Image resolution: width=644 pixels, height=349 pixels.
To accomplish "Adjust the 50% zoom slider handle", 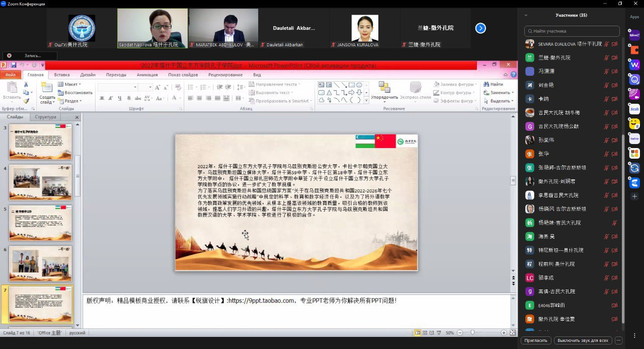I will click(472, 333).
